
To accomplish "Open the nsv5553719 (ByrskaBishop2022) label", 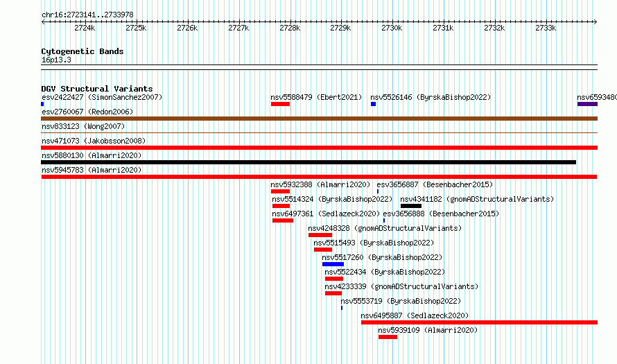I will (401, 301).
